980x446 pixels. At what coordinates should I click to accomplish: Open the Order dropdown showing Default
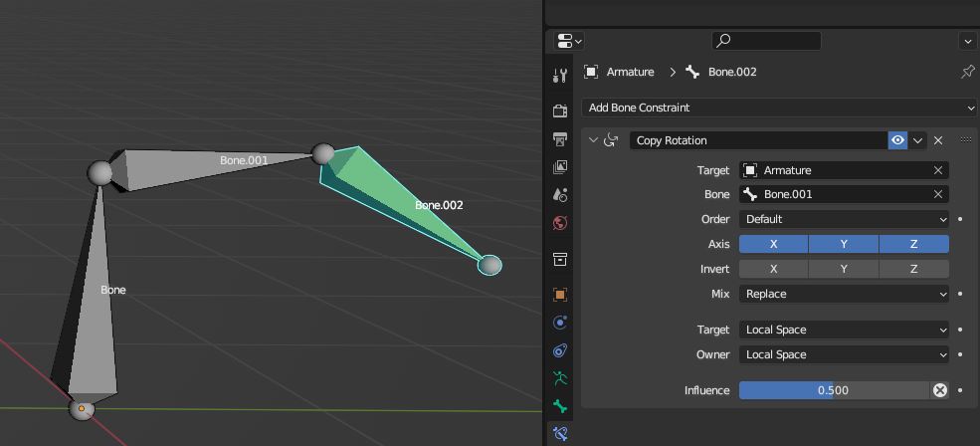click(x=844, y=219)
